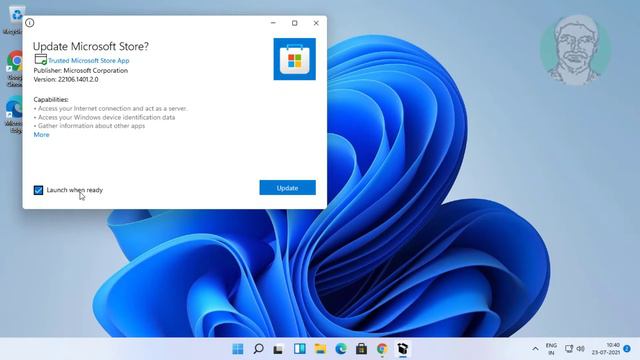Click 'Access your Windows device identification data'

point(104,117)
